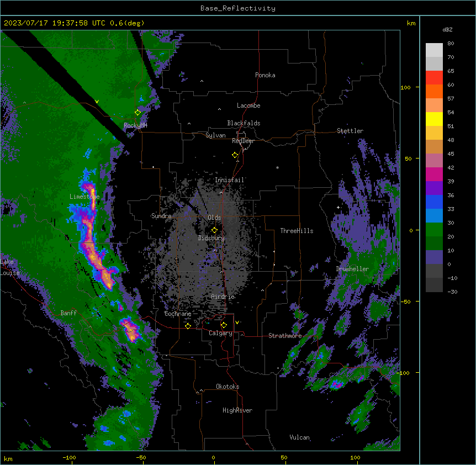Click the Sundre town label
This screenshot has width=476, height=465.
click(x=161, y=216)
